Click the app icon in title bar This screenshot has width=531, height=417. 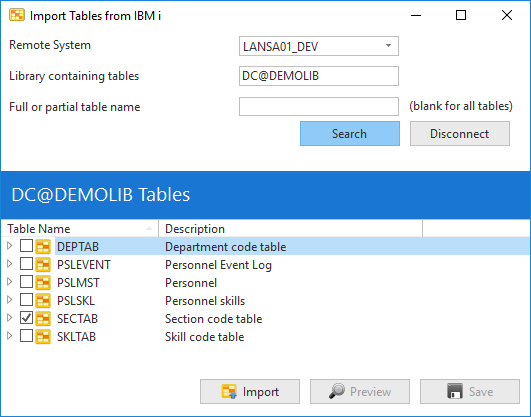coord(17,15)
